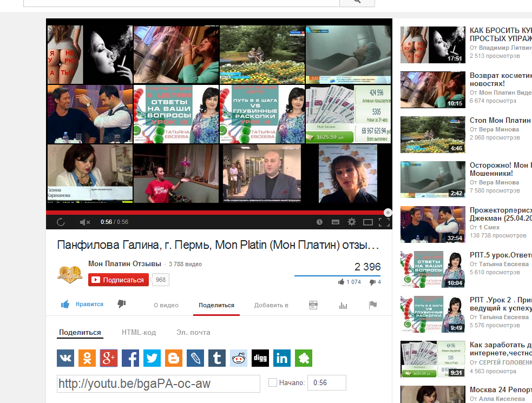Share video on Reddit
532x403 pixels.
(239, 358)
